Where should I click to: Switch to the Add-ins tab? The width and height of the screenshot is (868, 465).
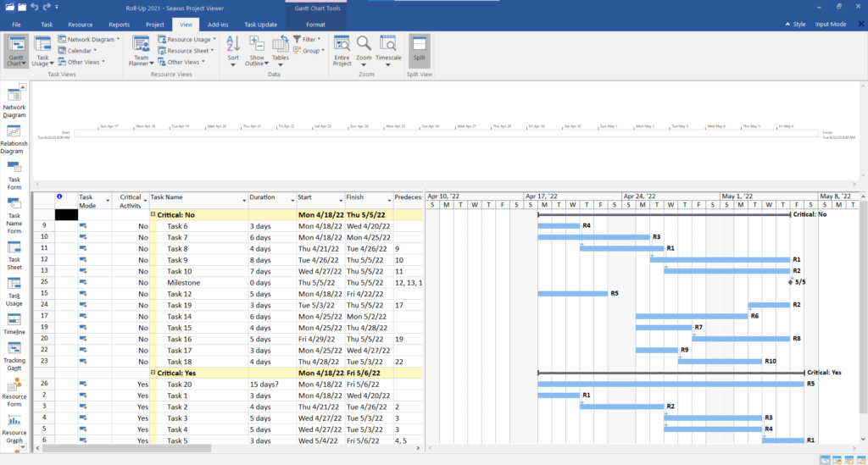click(218, 25)
